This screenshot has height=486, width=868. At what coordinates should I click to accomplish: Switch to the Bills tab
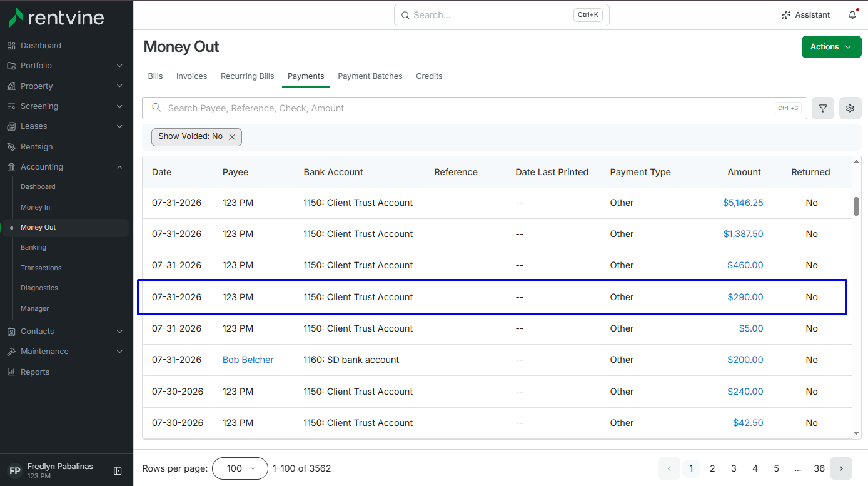[155, 76]
